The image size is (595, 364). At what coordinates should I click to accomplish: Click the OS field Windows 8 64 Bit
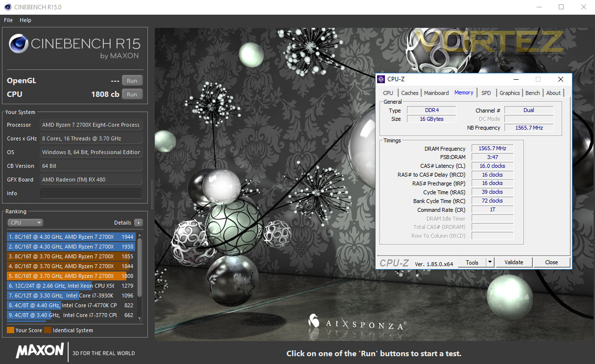coord(91,152)
